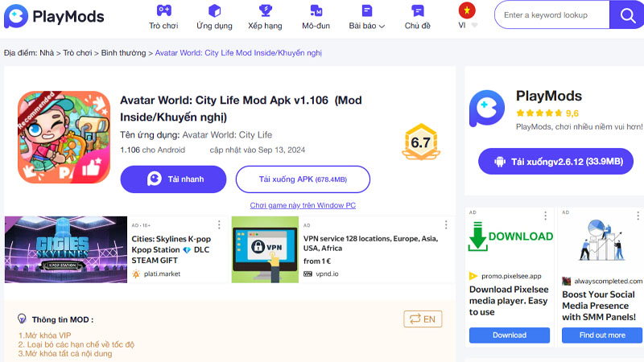Open options menu on Cities Skylines ad
The height and width of the screenshot is (362, 644).
tap(219, 225)
